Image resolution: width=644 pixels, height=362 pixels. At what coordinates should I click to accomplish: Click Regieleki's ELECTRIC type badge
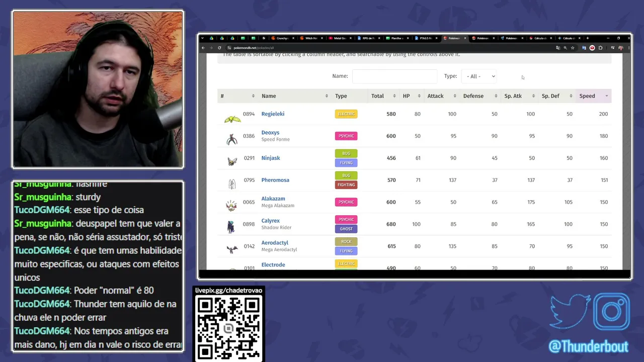[x=346, y=114]
